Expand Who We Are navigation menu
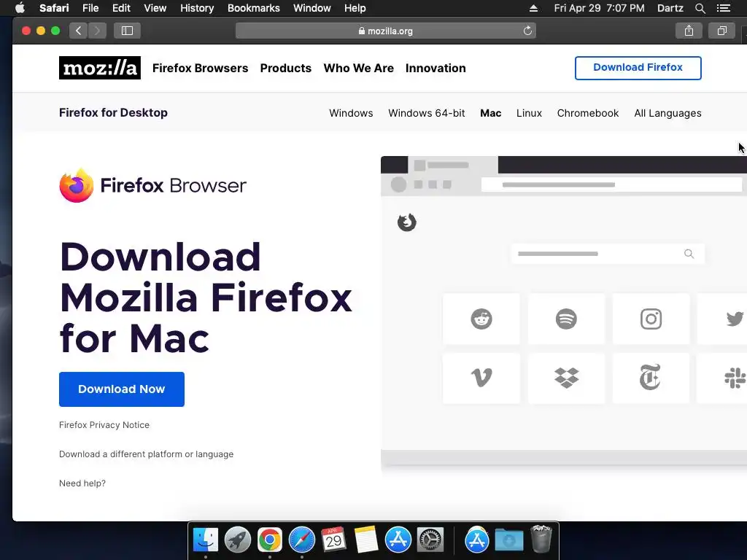This screenshot has width=747, height=560. [x=359, y=68]
